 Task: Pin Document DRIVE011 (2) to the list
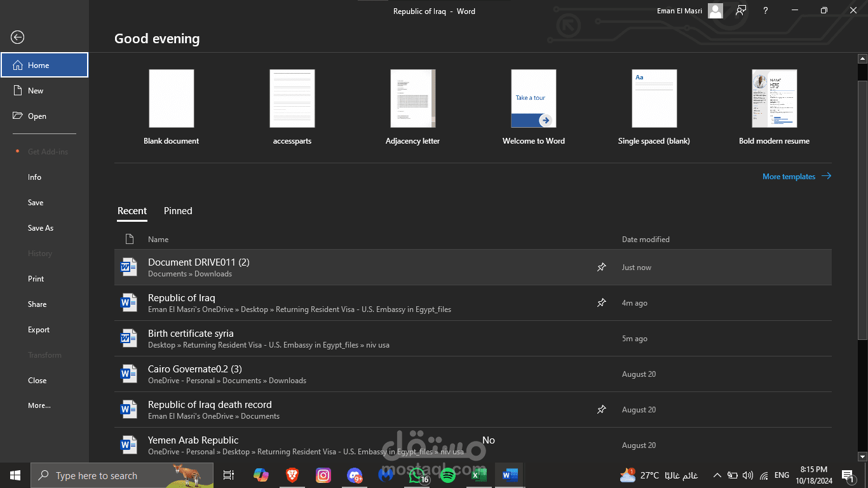pos(601,268)
